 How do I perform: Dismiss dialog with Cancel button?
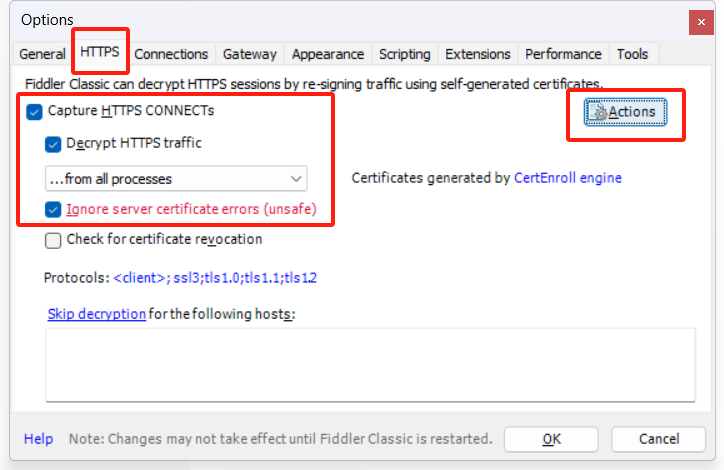[x=659, y=439]
